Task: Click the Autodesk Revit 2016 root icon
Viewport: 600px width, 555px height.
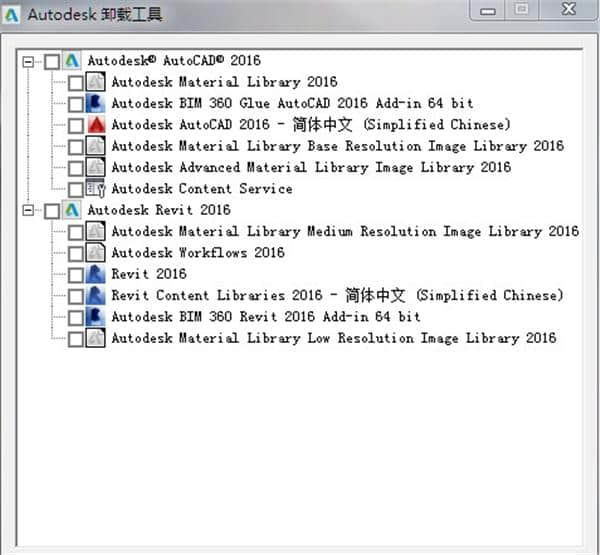Action: tap(71, 211)
